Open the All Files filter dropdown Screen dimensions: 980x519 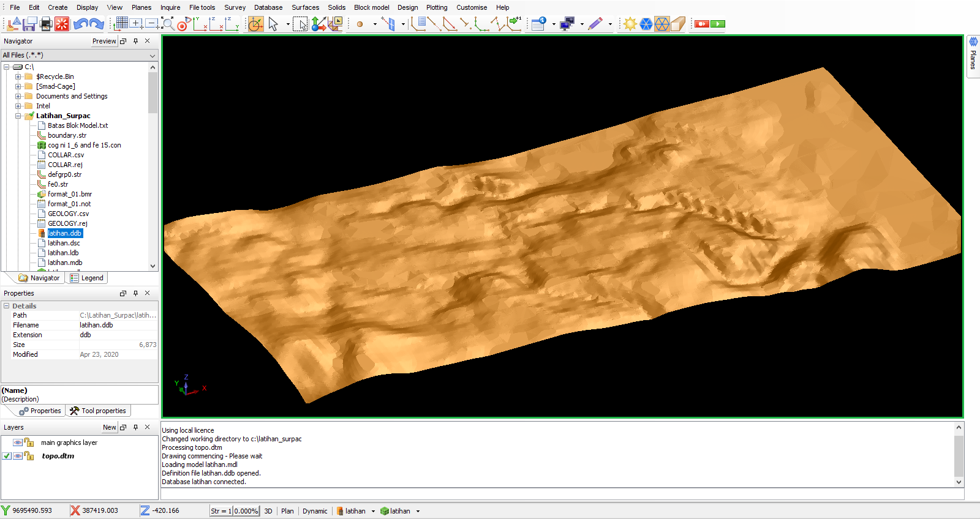[x=153, y=56]
